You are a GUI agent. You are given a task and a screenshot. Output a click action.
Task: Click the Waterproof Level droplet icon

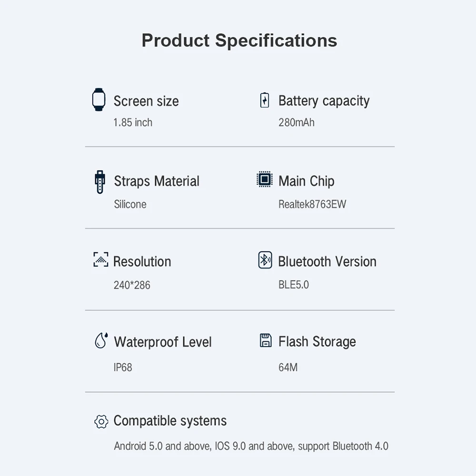[x=100, y=340]
